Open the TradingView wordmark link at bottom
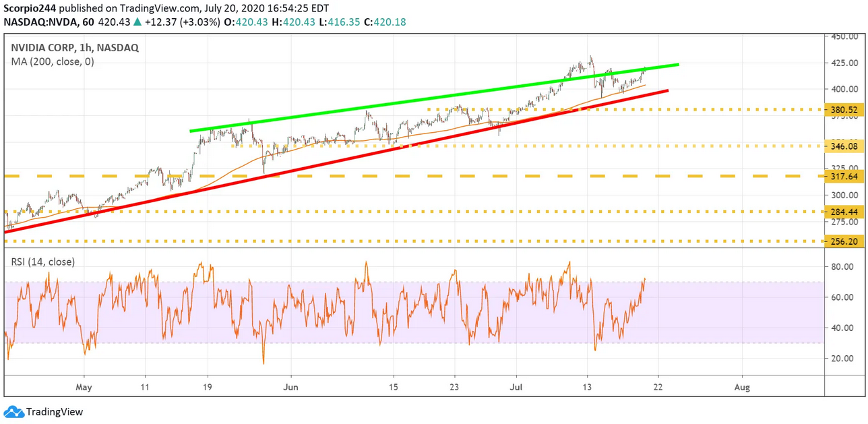 click(x=54, y=412)
